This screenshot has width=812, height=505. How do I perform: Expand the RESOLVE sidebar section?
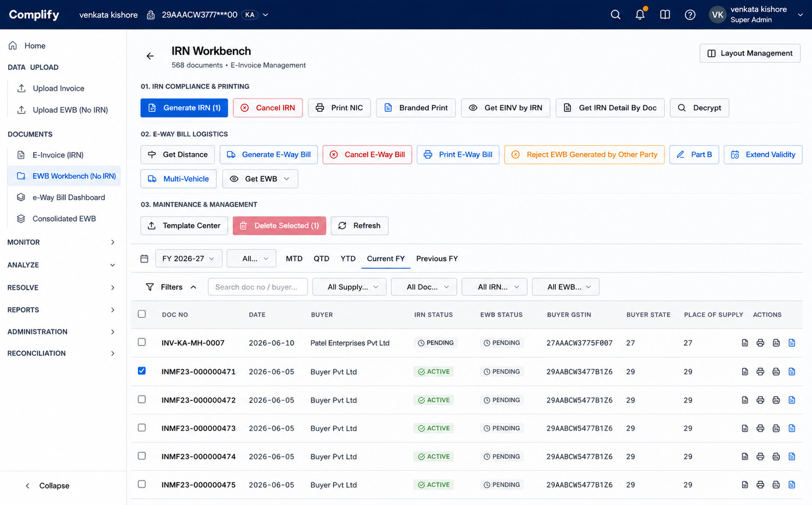tap(61, 288)
